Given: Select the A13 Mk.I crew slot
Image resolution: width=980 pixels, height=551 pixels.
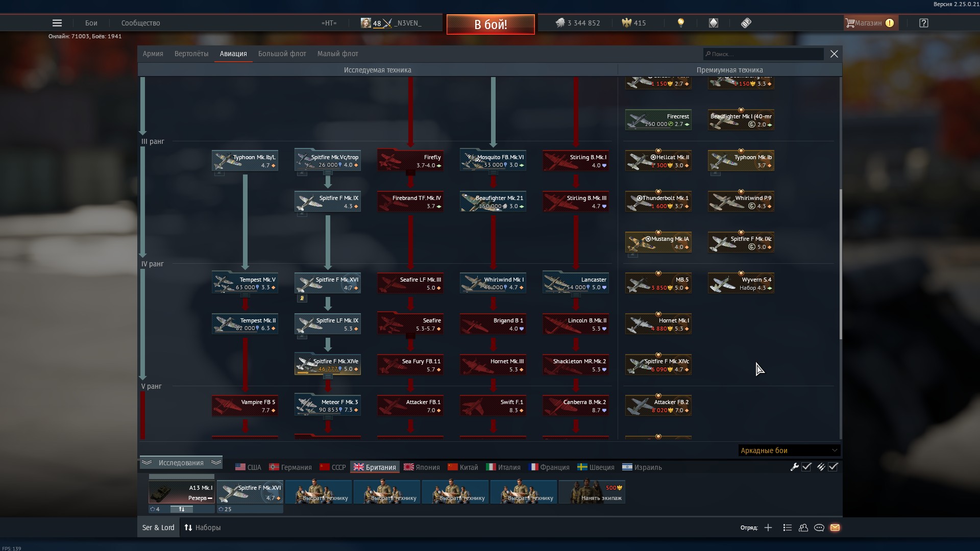Looking at the screenshot, I should click(182, 492).
